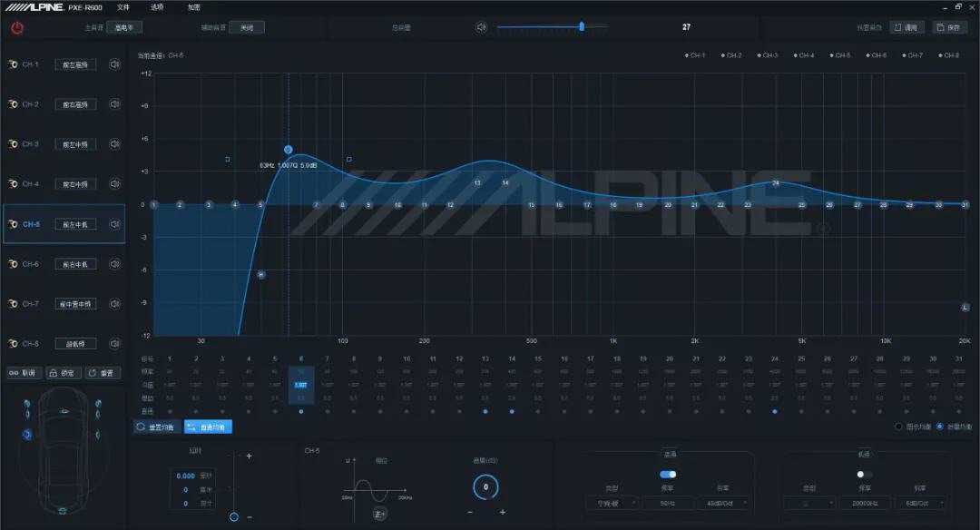Select the L low-pass node on the EQ graph

(965, 307)
